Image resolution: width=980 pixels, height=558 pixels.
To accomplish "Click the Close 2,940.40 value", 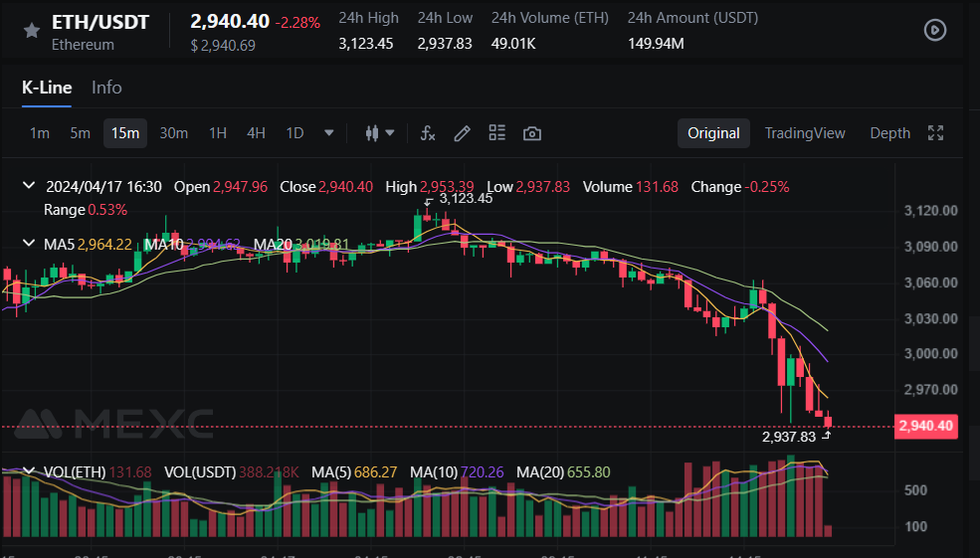I will (x=345, y=187).
